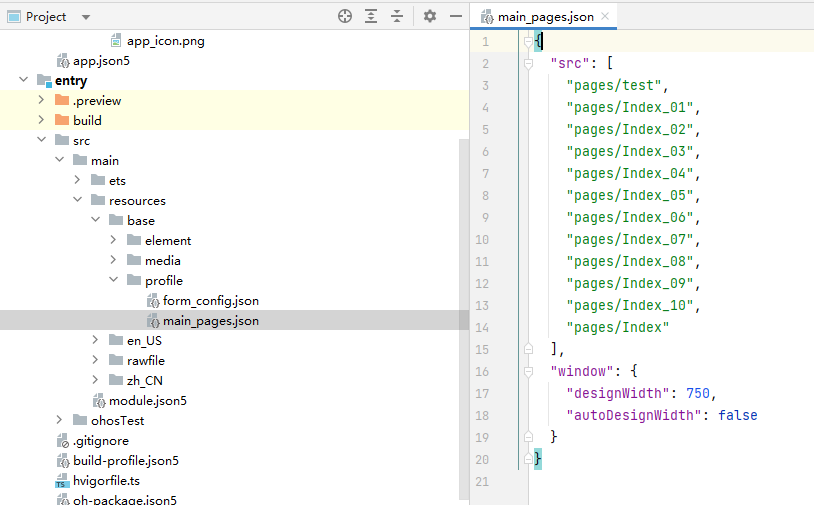
Task: Select the main_pages.json editor tab
Action: 545,17
